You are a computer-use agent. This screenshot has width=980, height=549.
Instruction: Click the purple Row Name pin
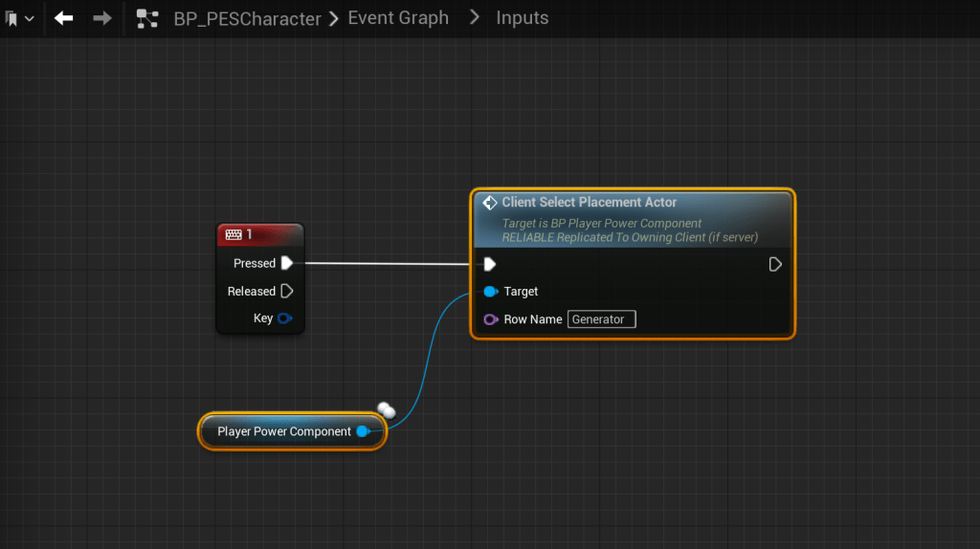click(490, 319)
